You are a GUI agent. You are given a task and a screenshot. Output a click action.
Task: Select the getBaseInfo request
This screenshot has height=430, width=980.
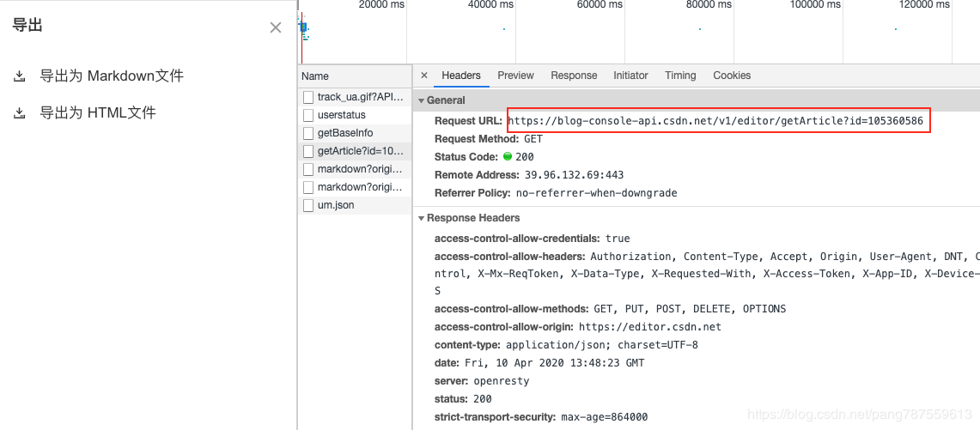355,133
